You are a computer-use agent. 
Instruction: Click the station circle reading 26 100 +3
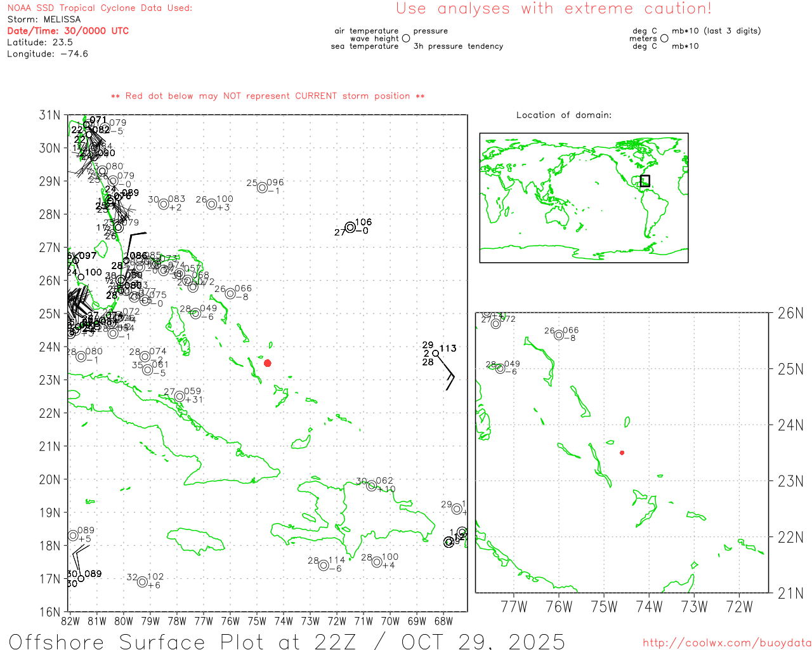click(x=211, y=204)
